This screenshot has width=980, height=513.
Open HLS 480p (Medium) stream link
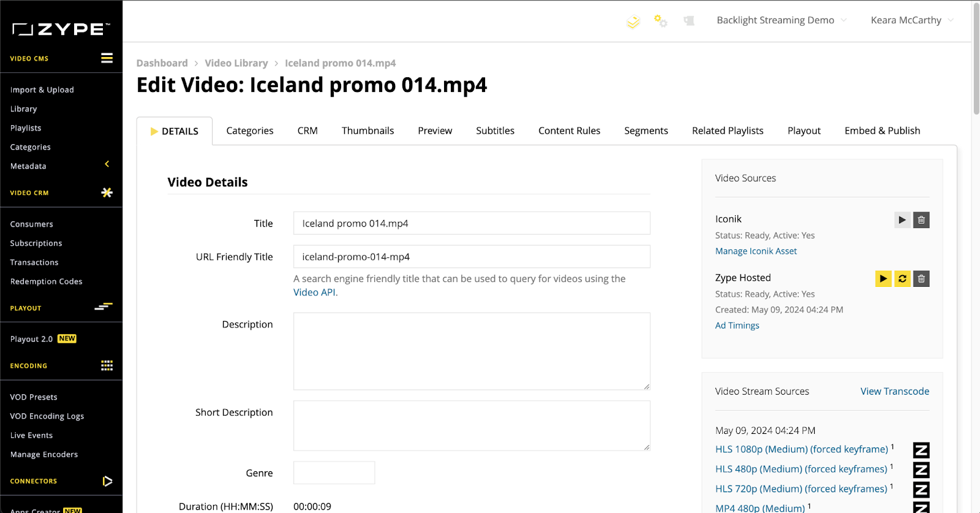tap(801, 469)
